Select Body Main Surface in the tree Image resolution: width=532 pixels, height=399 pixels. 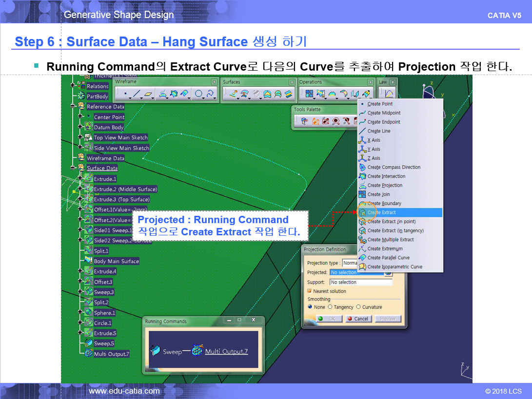[x=116, y=261]
